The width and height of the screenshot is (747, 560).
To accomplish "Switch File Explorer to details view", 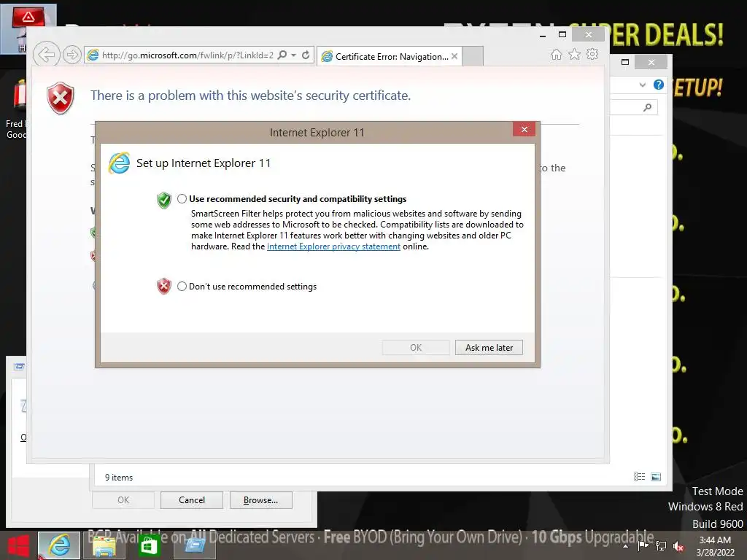I will (x=639, y=477).
